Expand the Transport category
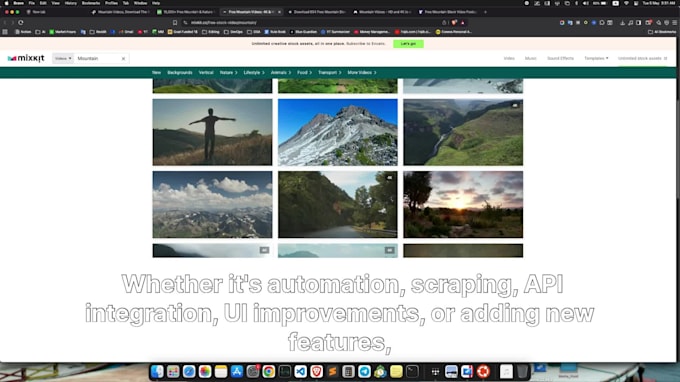The height and width of the screenshot is (382, 680). click(x=330, y=72)
